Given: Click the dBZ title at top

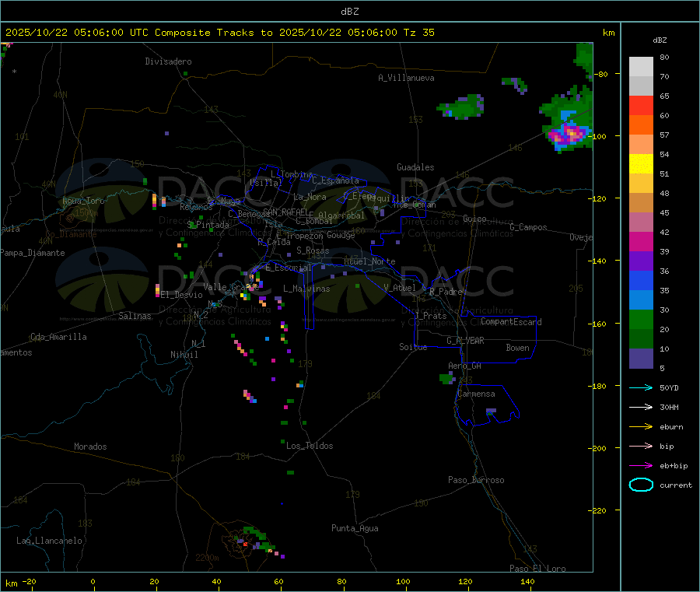Looking at the screenshot, I should [x=349, y=12].
